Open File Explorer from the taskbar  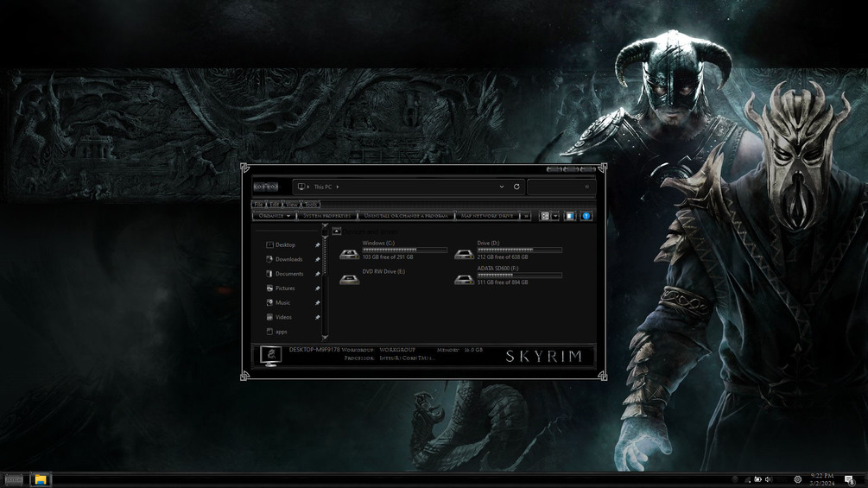41,479
